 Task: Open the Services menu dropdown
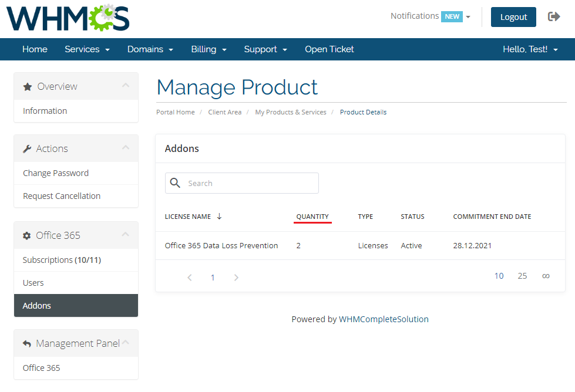tap(88, 49)
